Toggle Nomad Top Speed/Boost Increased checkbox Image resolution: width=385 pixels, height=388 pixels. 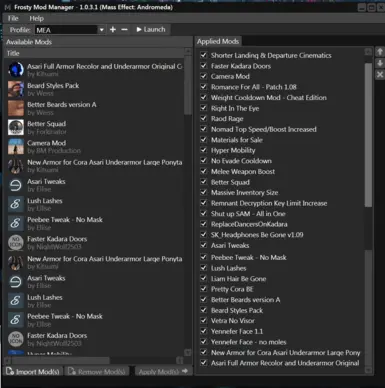click(203, 129)
